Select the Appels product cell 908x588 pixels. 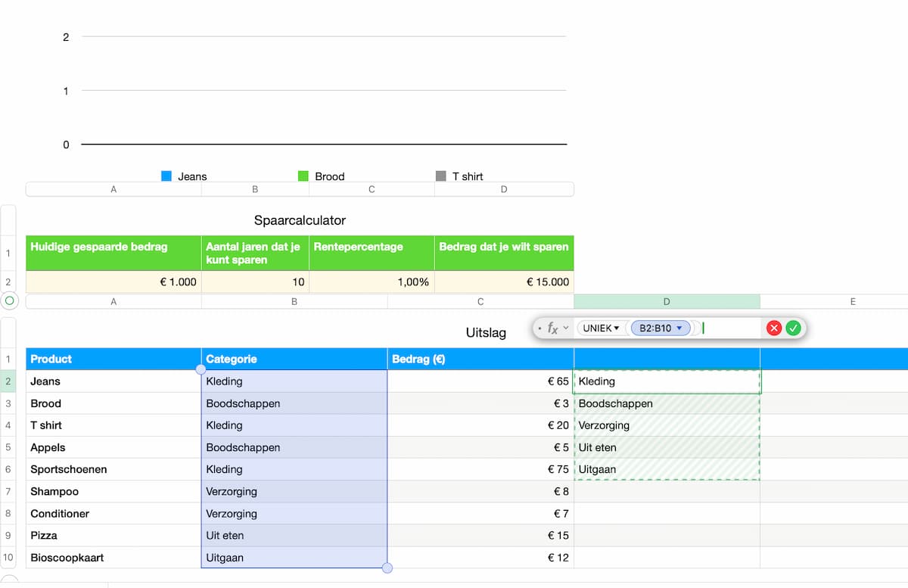coord(113,447)
